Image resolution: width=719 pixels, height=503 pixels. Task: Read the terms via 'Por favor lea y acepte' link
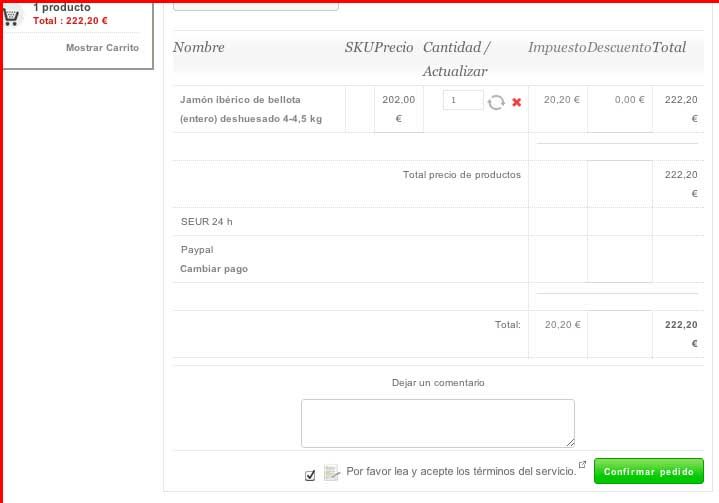461,471
